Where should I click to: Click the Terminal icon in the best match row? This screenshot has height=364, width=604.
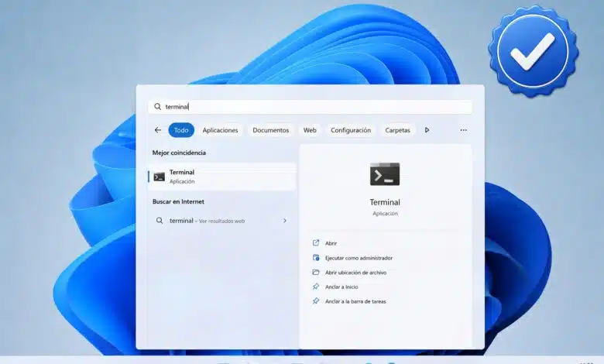[x=159, y=177]
